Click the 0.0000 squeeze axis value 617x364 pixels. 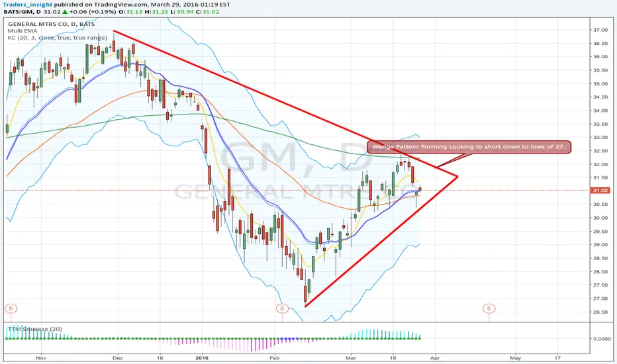tap(602, 338)
